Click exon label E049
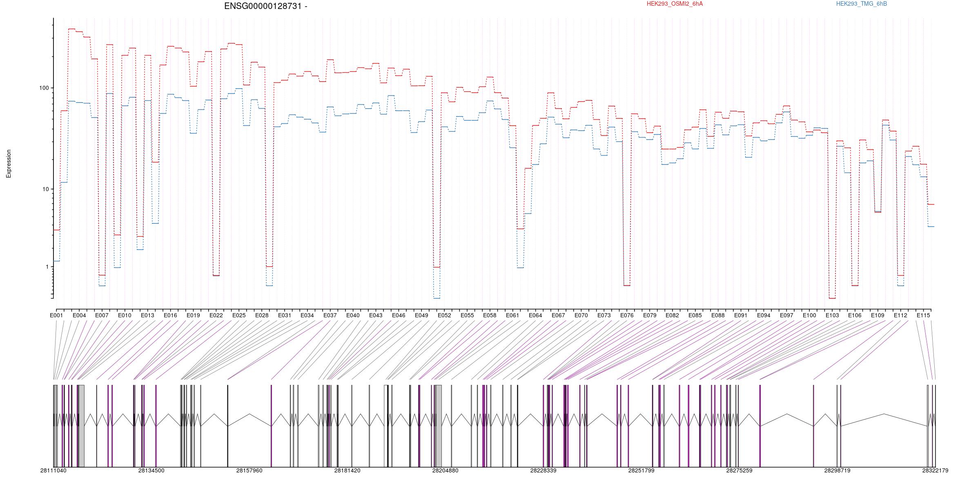Screen dimensions: 980x490 tap(421, 315)
